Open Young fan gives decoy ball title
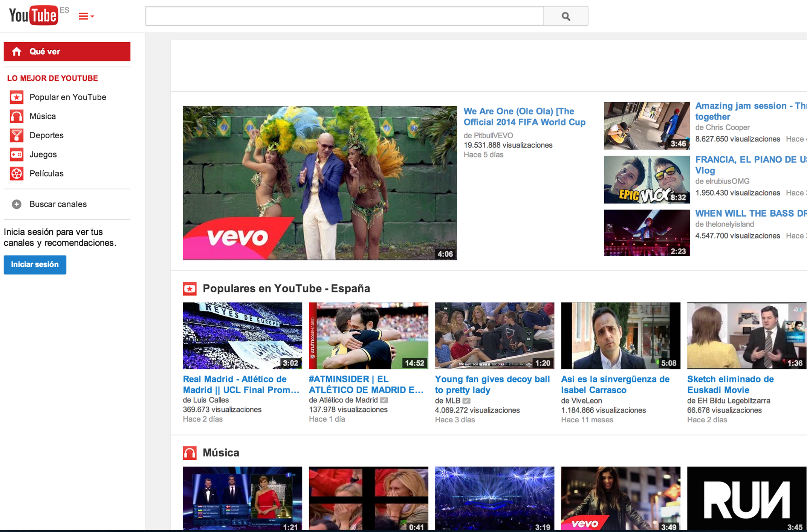The width and height of the screenshot is (807, 532). tap(492, 384)
